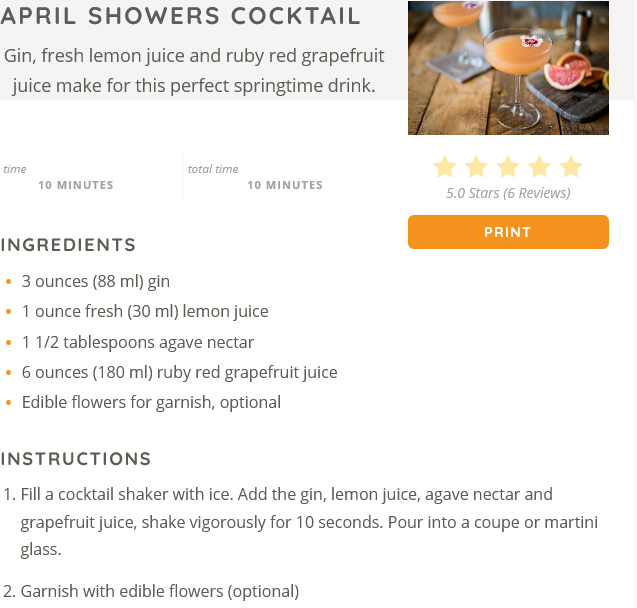Click the orange PRINT button
Viewport: 637px width, 608px height.
click(508, 232)
